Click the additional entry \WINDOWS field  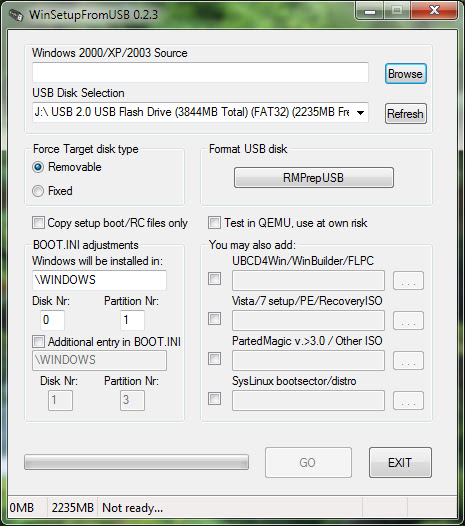99,361
